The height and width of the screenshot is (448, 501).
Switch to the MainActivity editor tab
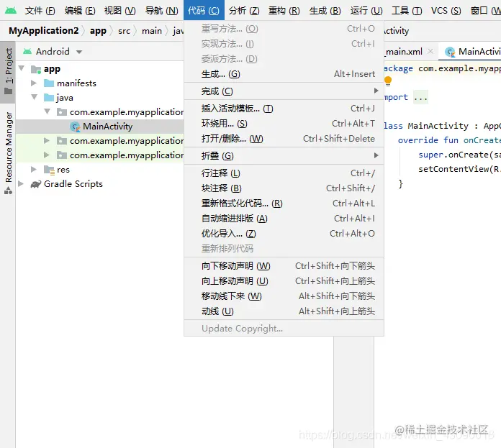pyautogui.click(x=469, y=51)
